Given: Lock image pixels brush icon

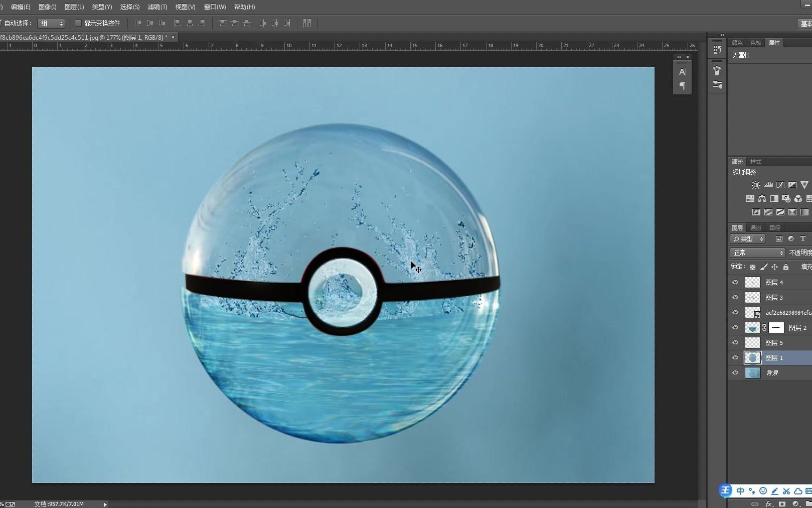Looking at the screenshot, I should pos(763,267).
